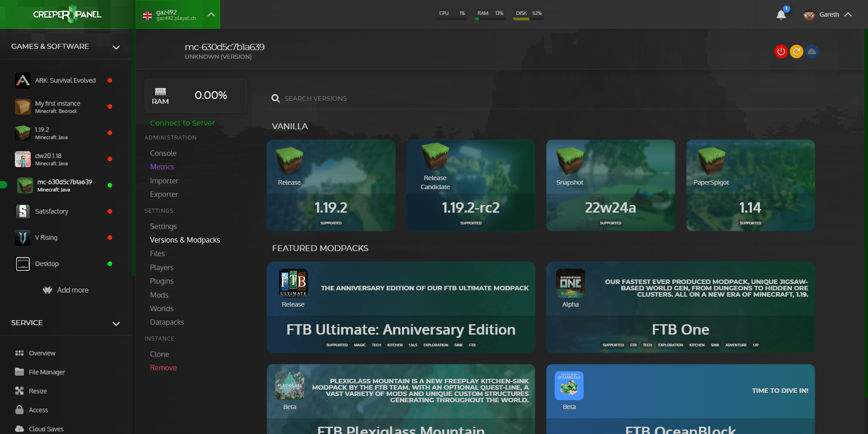
Task: Click the Cloud Saves icon
Action: tap(19, 429)
